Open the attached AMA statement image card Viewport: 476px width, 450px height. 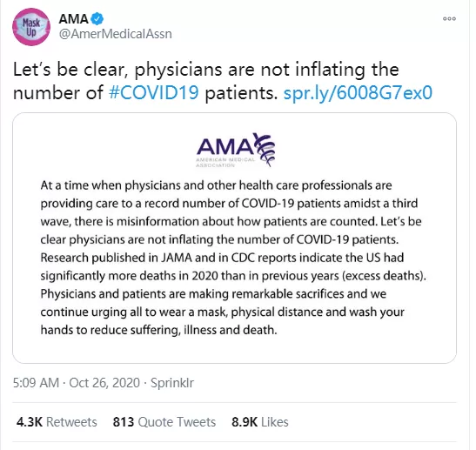click(234, 238)
